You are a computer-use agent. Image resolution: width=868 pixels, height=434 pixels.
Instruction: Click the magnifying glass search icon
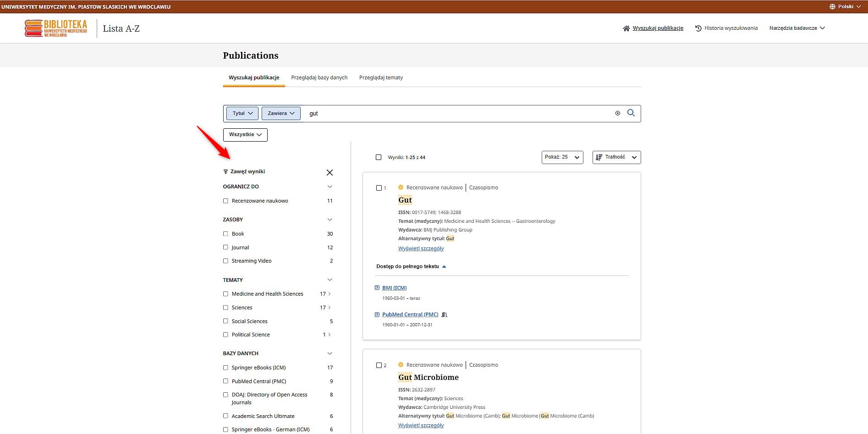pos(631,113)
